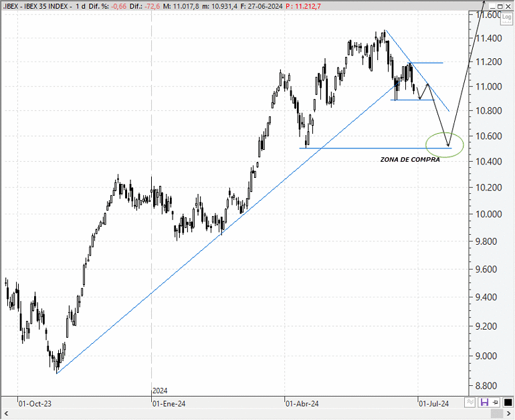Viewport: 515px width, 420px height.
Task: Click the '1 d' timeframe label
Action: click(x=81, y=6)
